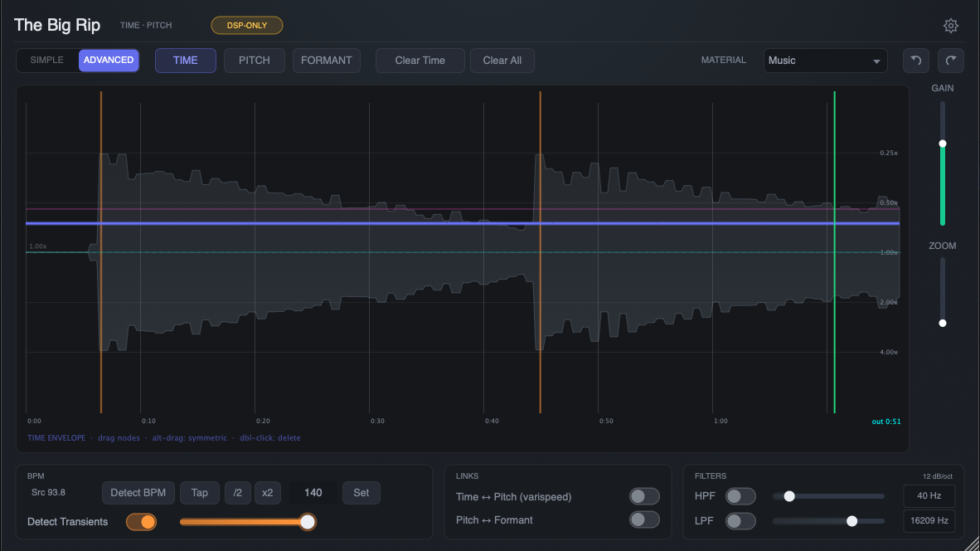The height and width of the screenshot is (551, 980).
Task: Toggle Detect Transients switch
Action: click(x=141, y=522)
